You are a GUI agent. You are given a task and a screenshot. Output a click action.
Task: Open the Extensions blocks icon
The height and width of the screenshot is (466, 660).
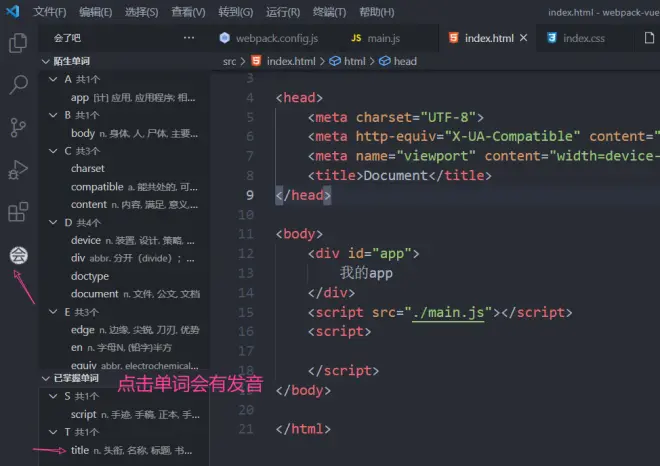(18, 211)
